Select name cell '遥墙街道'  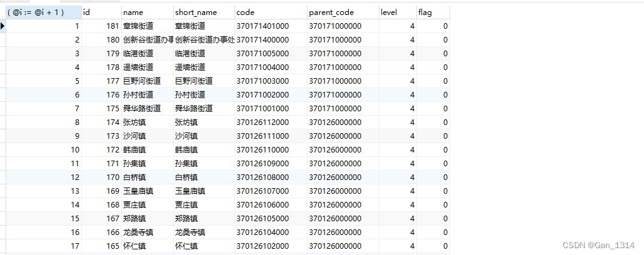point(148,67)
